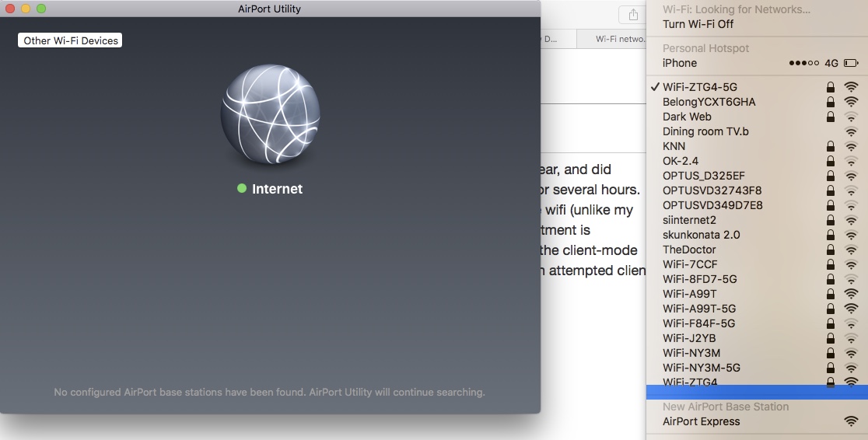Image resolution: width=868 pixels, height=440 pixels.
Task: Select the BelongYCXT6GHA network
Action: coord(758,102)
